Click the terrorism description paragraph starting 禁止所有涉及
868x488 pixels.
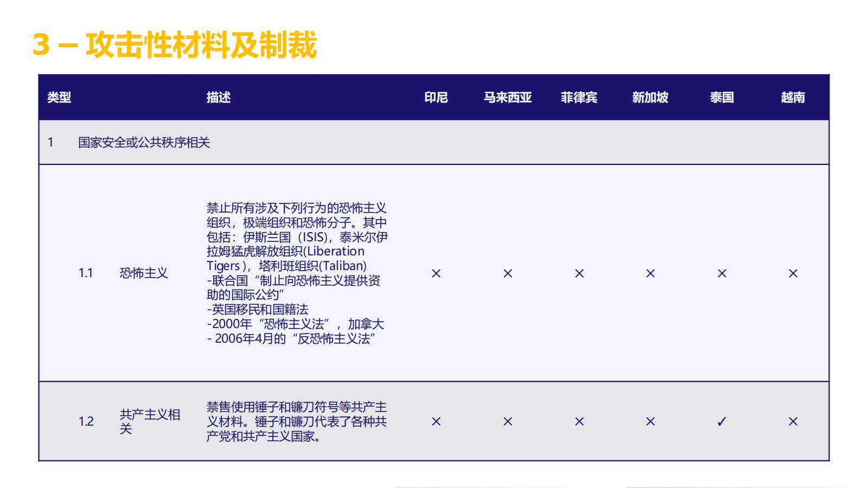(297, 273)
